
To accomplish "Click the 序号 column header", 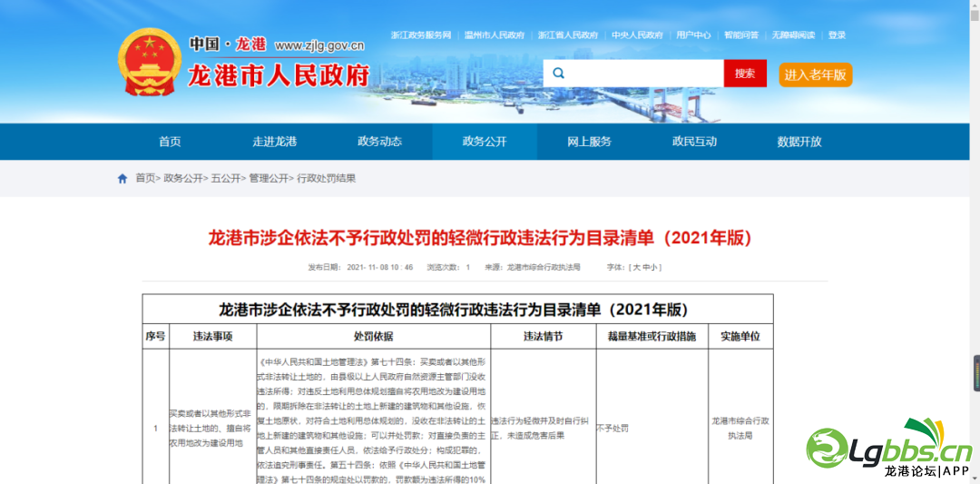I will point(156,336).
